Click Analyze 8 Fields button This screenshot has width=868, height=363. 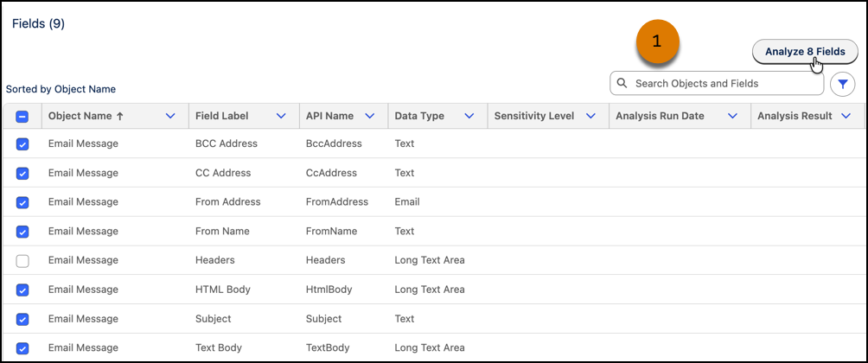click(805, 52)
